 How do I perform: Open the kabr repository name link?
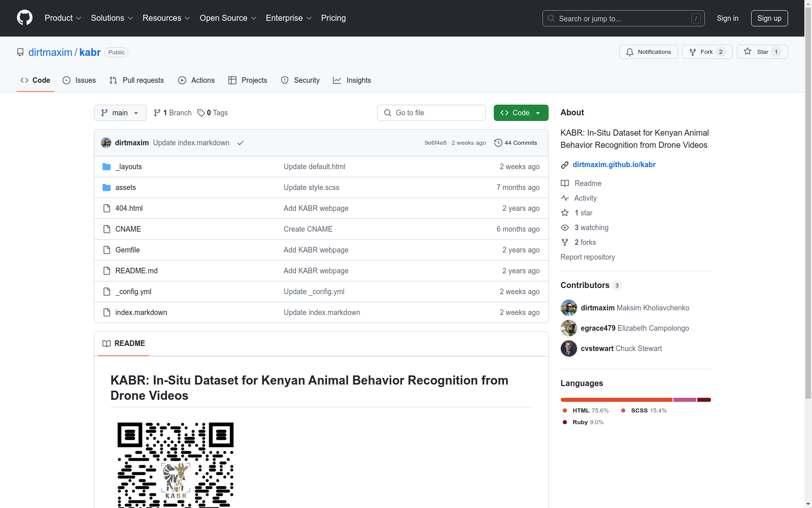pos(90,52)
